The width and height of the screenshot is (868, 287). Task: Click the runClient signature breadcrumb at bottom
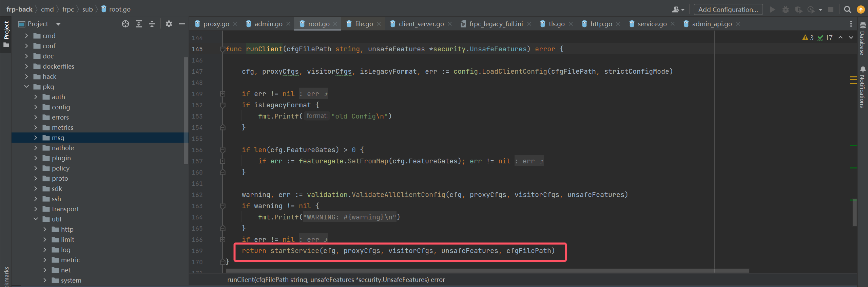click(336, 280)
